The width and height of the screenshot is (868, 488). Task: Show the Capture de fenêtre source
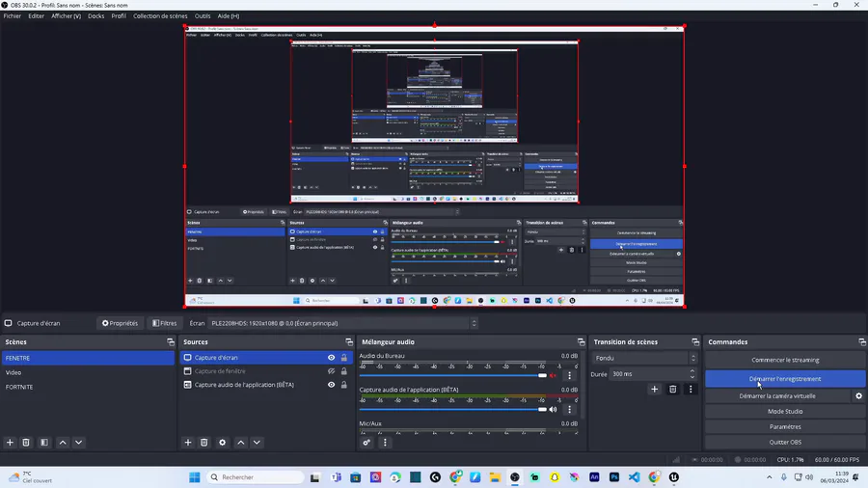[331, 371]
